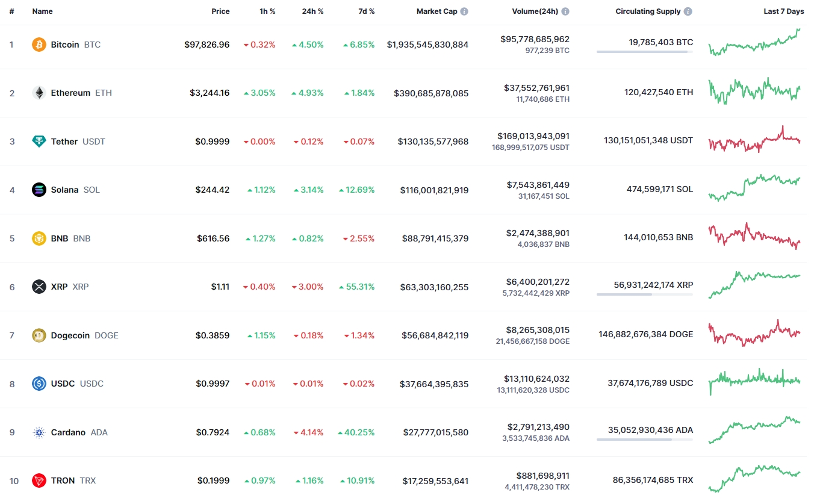Click the Market Cap info icon
The width and height of the screenshot is (814, 504).
464,11
